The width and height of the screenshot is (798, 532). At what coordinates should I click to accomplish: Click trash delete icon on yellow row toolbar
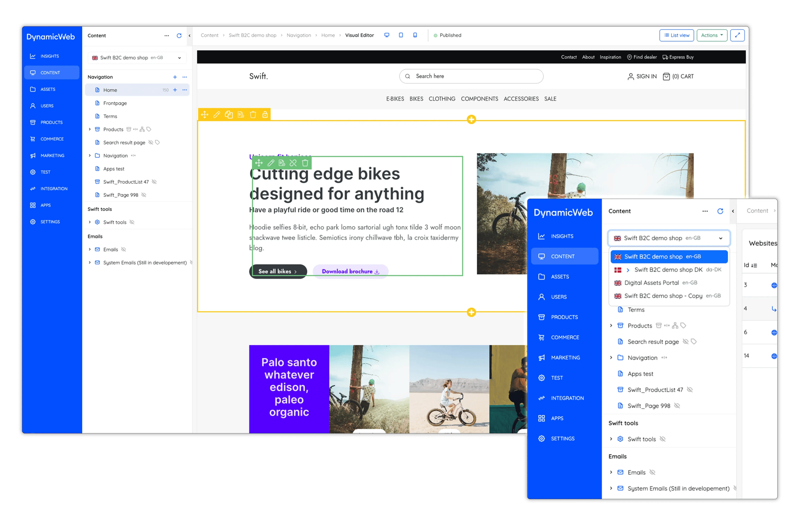[253, 115]
